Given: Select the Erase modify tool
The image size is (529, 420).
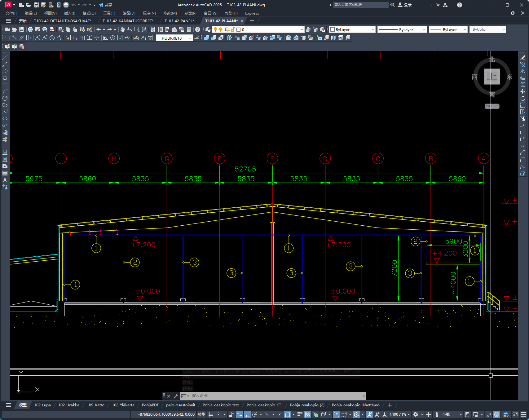Looking at the screenshot, I should click(x=523, y=57).
